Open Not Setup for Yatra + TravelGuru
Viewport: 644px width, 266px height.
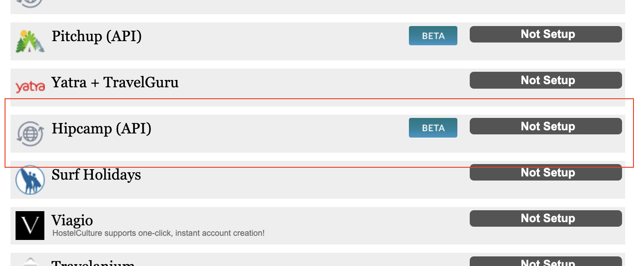click(546, 80)
